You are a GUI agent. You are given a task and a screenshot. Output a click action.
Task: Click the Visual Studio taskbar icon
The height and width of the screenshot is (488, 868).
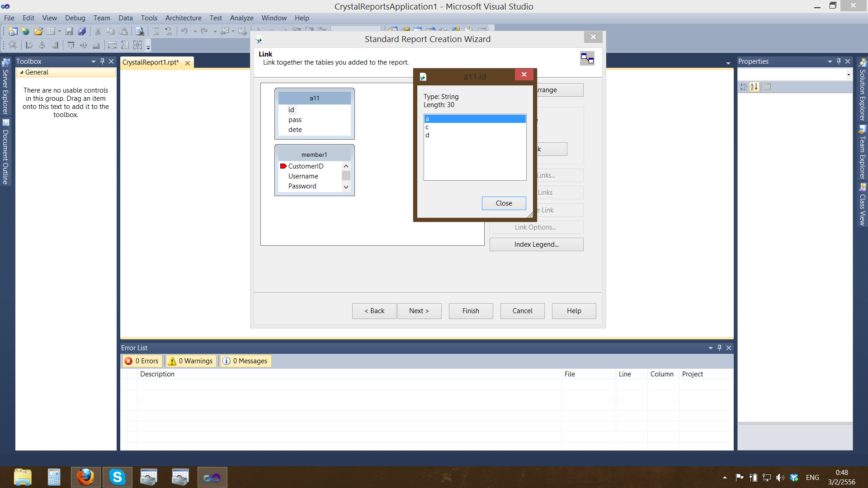212,477
